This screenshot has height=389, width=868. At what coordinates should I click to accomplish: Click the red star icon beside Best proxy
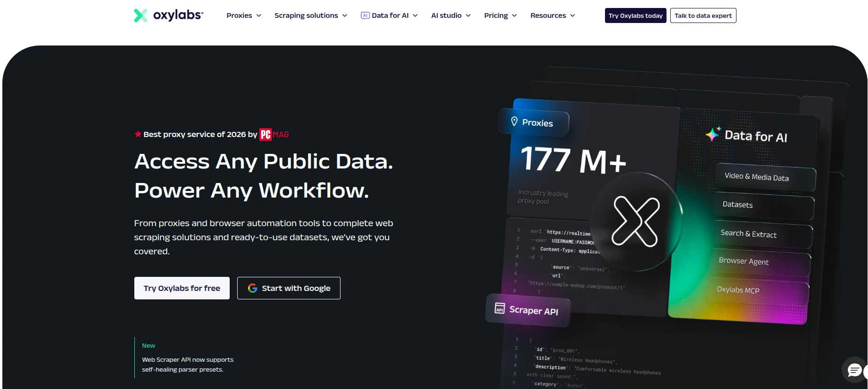138,134
